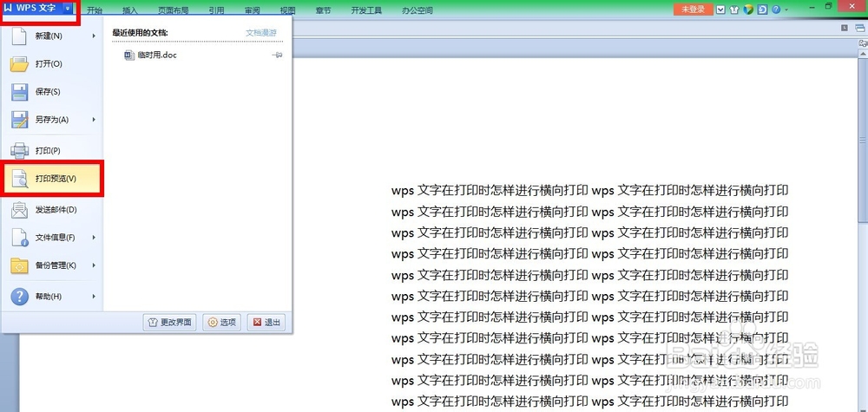
Task: Open the window switcher icon at top right
Action: pyautogui.click(x=859, y=28)
